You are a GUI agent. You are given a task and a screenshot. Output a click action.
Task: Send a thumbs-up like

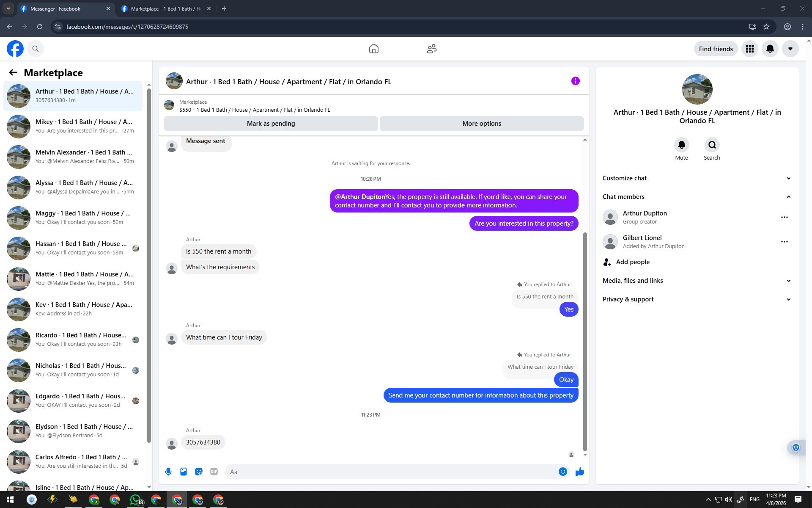click(x=579, y=472)
